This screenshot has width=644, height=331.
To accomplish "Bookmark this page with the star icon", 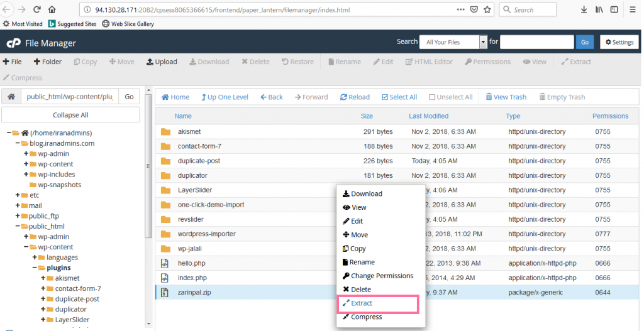I will (487, 9).
